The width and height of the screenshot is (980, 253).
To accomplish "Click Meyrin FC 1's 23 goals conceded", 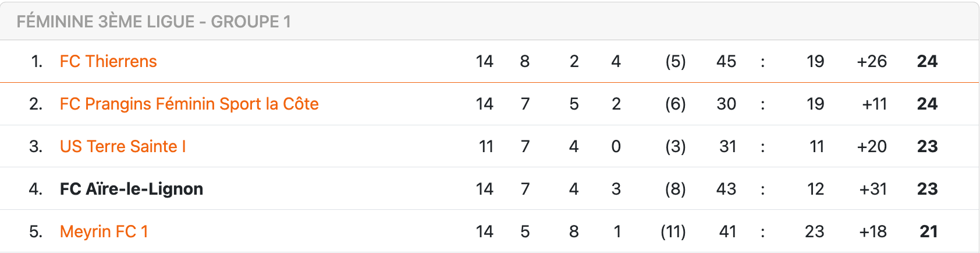I will tap(814, 231).
